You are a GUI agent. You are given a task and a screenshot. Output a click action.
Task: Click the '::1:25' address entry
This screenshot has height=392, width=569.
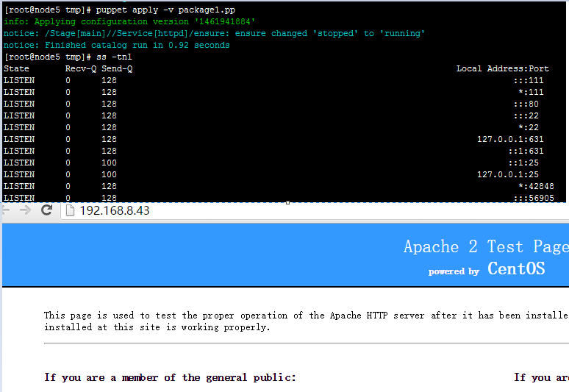[x=523, y=163]
